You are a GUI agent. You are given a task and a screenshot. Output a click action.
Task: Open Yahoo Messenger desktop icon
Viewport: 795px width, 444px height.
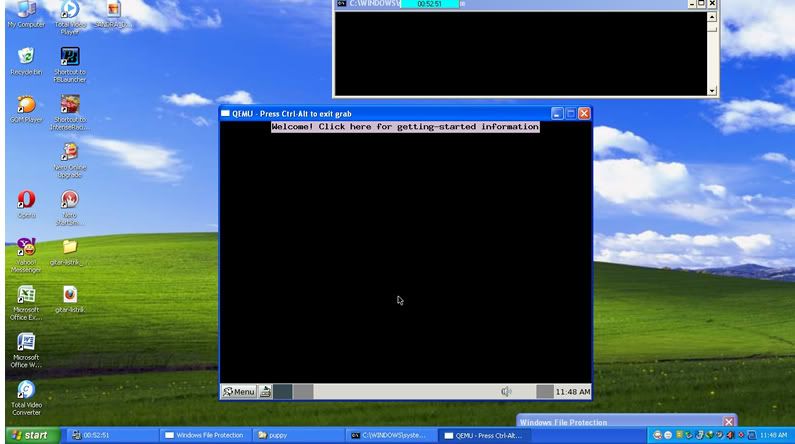26,255
